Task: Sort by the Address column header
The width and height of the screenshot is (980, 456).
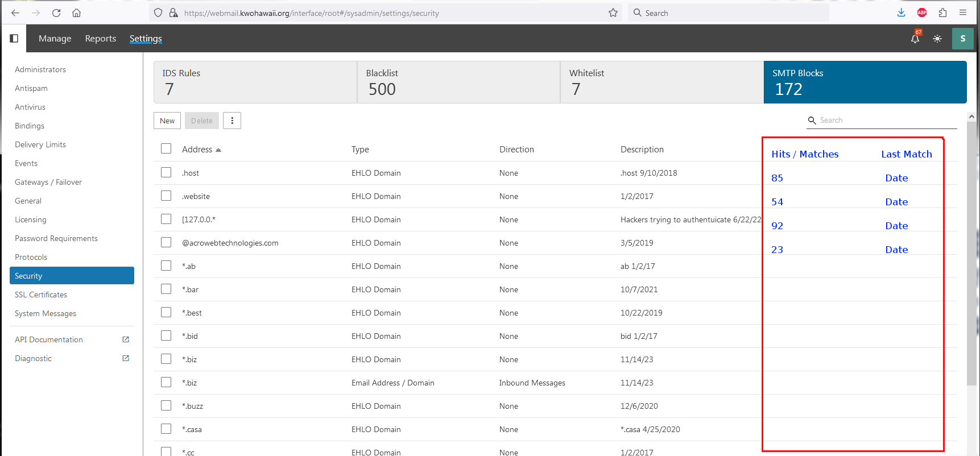Action: [197, 150]
